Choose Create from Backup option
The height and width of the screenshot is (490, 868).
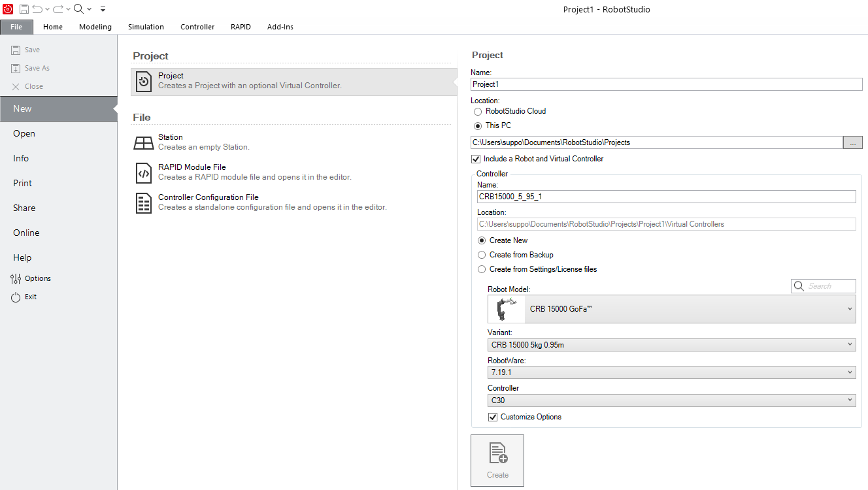click(482, 255)
